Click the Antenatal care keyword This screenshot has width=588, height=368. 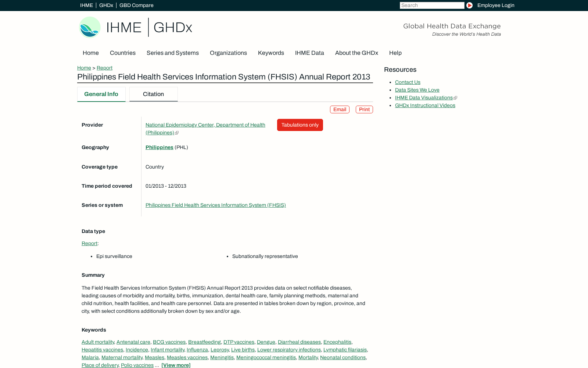(133, 342)
